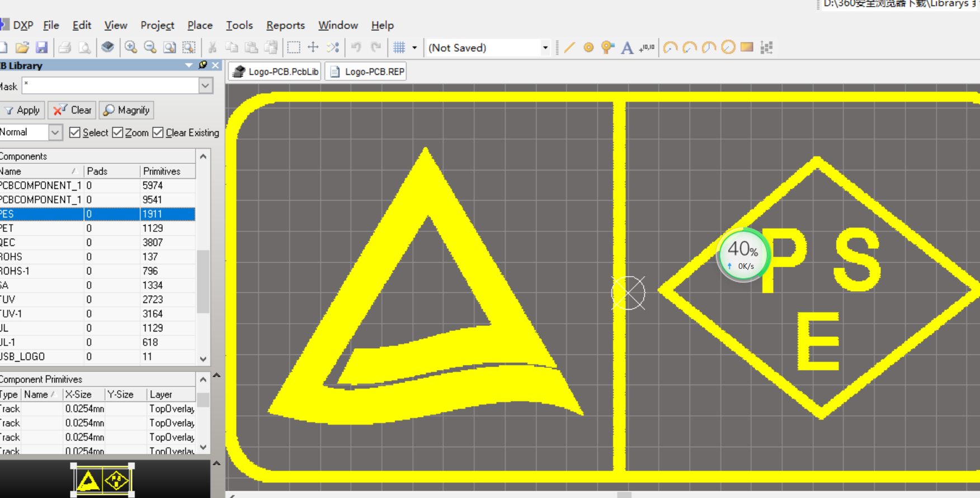Select the Place Line tool
This screenshot has width=980, height=498.
coord(569,48)
